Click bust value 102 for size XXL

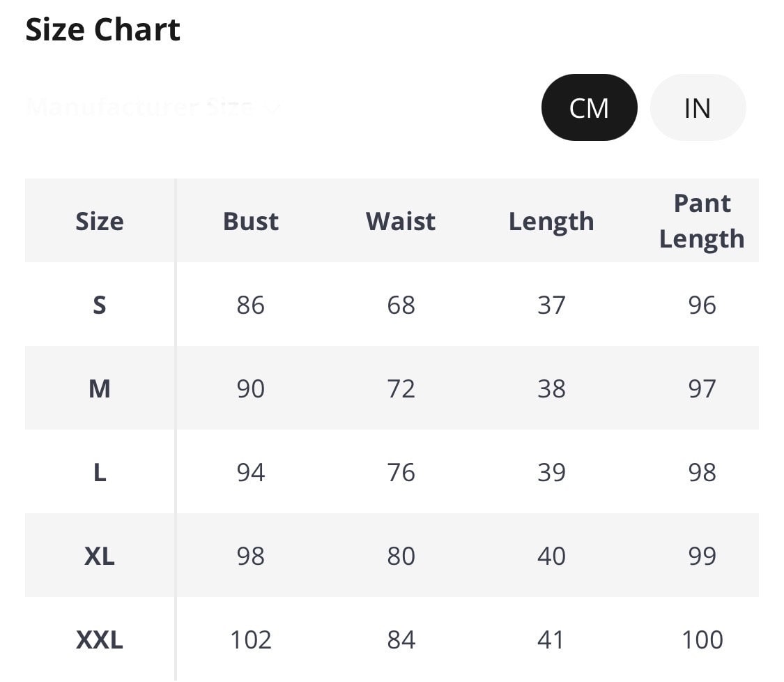251,639
